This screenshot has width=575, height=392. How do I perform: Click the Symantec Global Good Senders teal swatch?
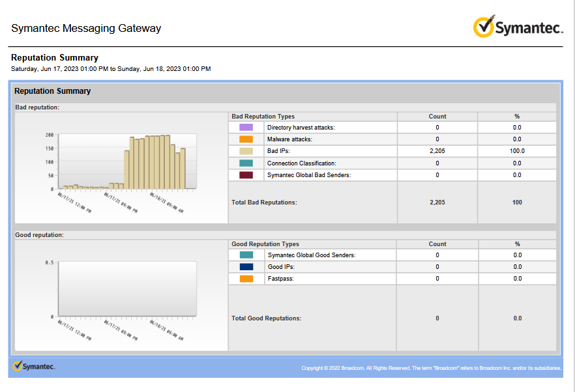pos(246,255)
